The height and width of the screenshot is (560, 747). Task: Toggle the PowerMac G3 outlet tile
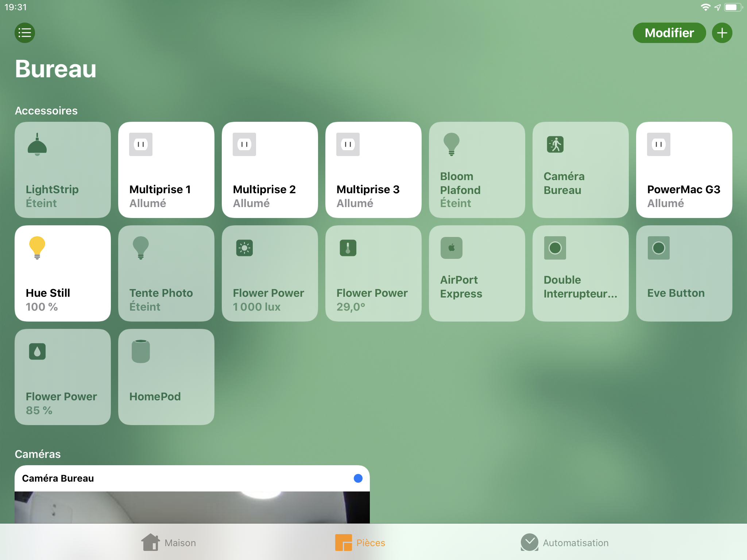click(684, 170)
